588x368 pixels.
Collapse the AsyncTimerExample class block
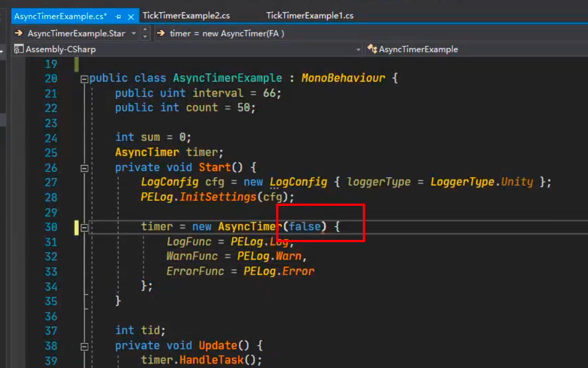(84, 79)
